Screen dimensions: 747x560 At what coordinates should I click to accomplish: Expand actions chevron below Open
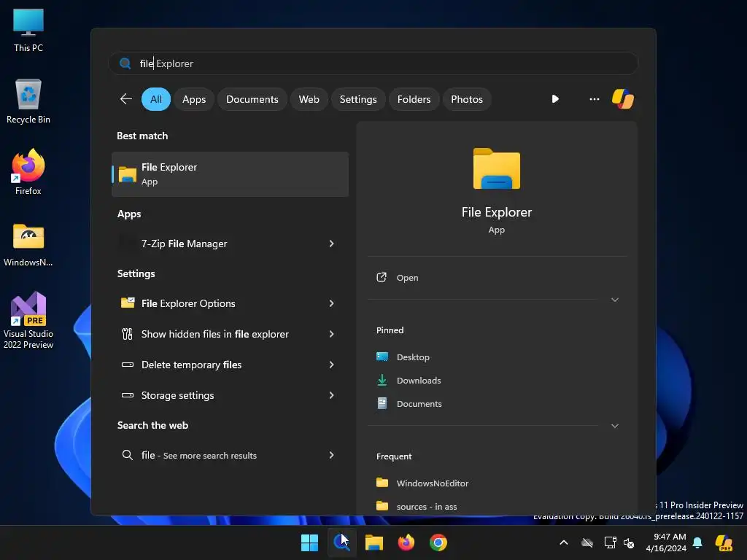pos(614,300)
